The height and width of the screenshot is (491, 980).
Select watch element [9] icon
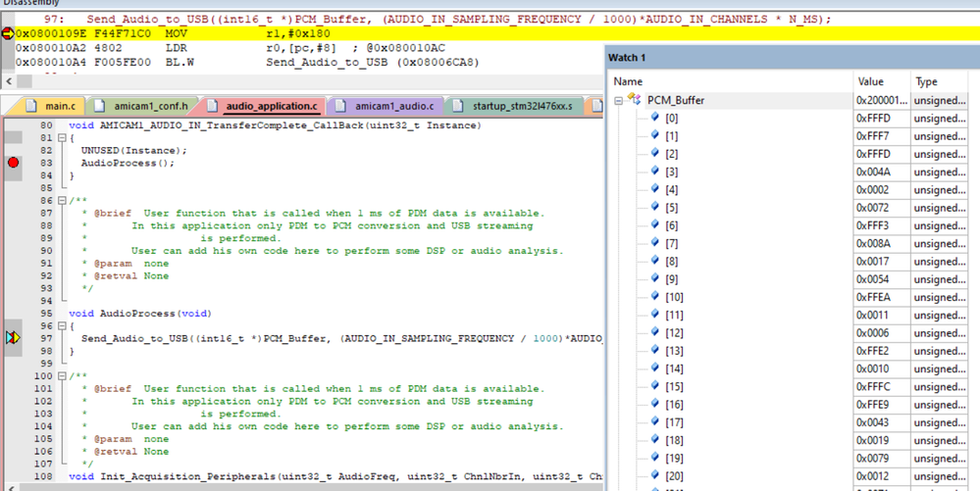655,278
